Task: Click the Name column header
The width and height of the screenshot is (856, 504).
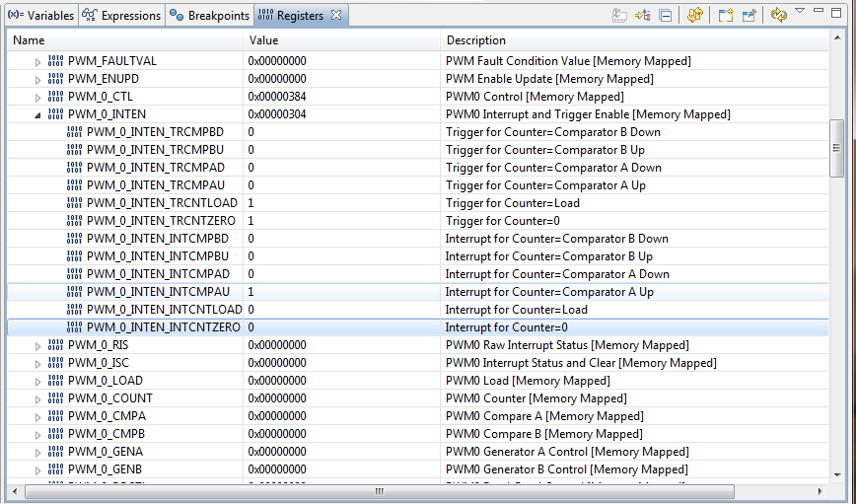Action: pyautogui.click(x=124, y=40)
